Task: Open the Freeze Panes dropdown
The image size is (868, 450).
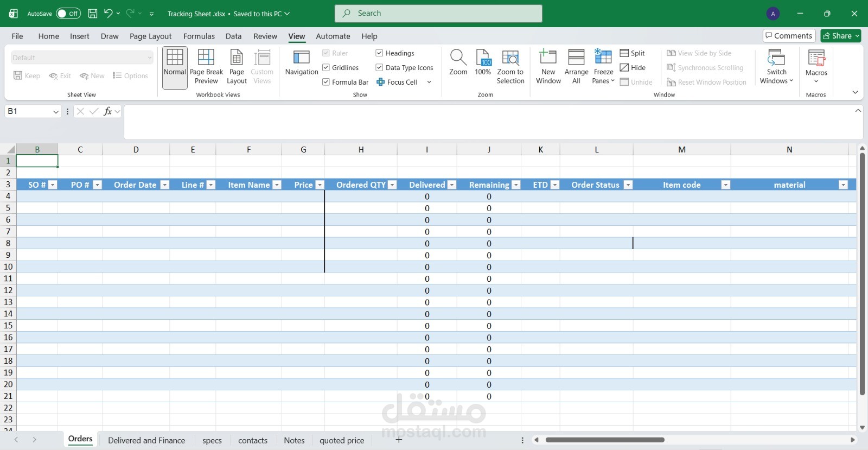Action: [x=603, y=68]
